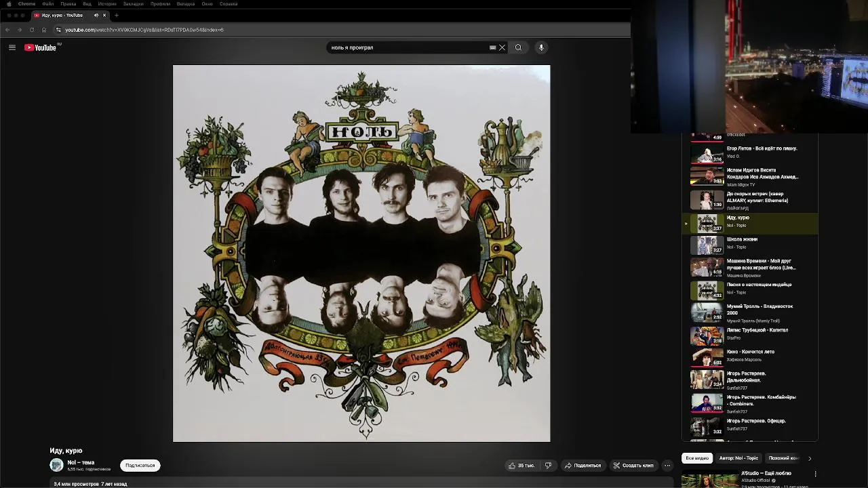868x488 pixels.
Task: Open the Файл menu
Action: tap(48, 4)
